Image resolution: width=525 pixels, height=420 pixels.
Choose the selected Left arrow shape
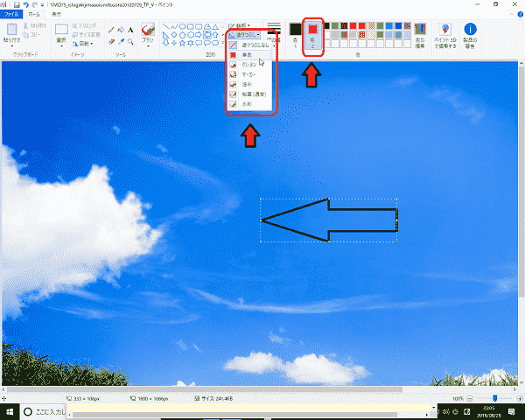[x=206, y=35]
